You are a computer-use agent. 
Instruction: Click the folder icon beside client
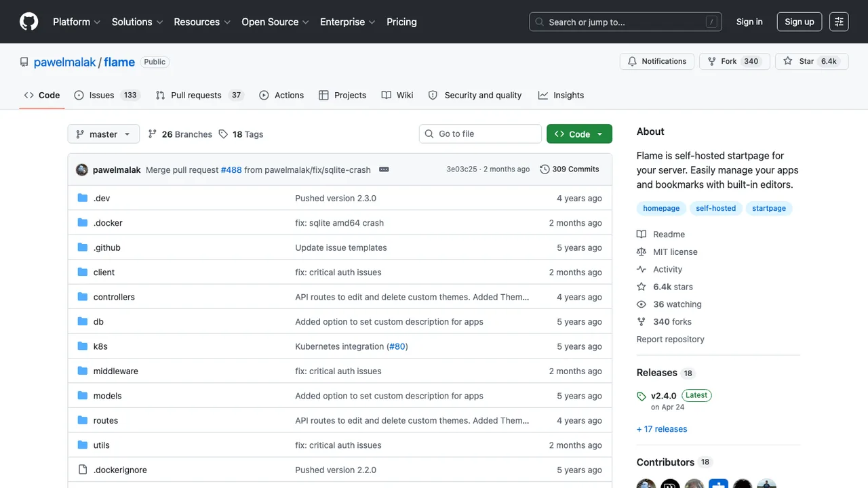(83, 272)
